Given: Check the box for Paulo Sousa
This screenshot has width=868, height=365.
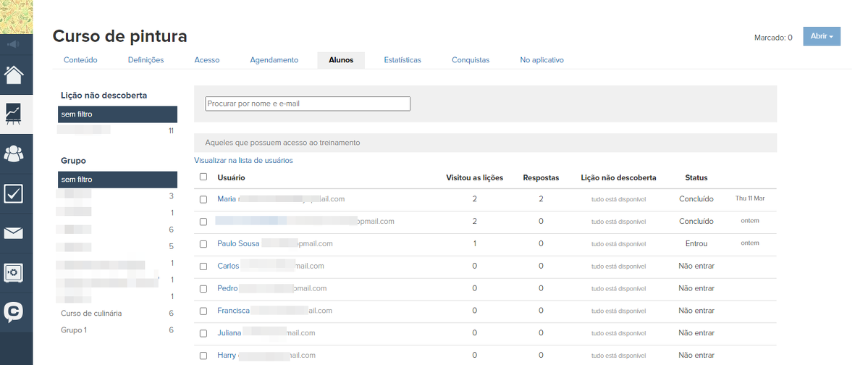Looking at the screenshot, I should point(203,244).
